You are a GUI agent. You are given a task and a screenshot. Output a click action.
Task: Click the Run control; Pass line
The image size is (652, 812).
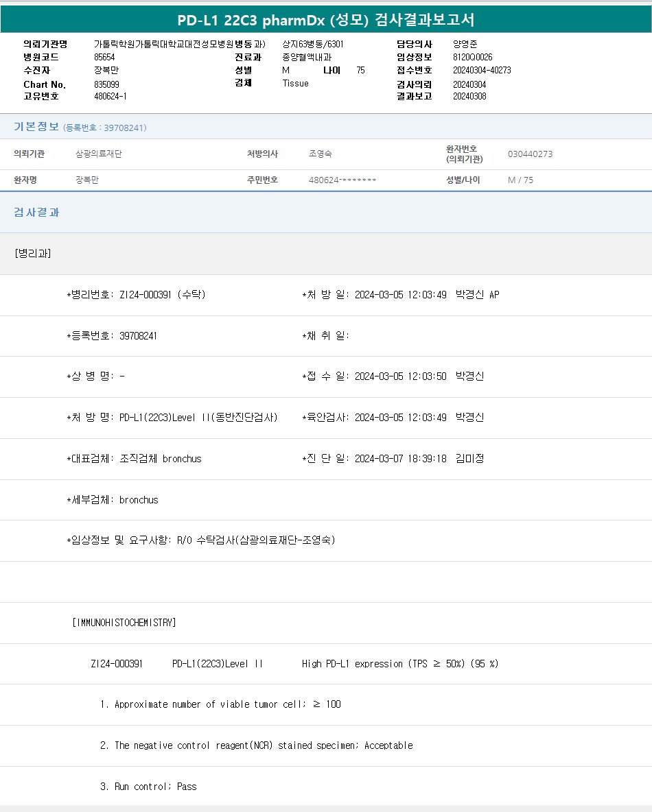(x=148, y=787)
